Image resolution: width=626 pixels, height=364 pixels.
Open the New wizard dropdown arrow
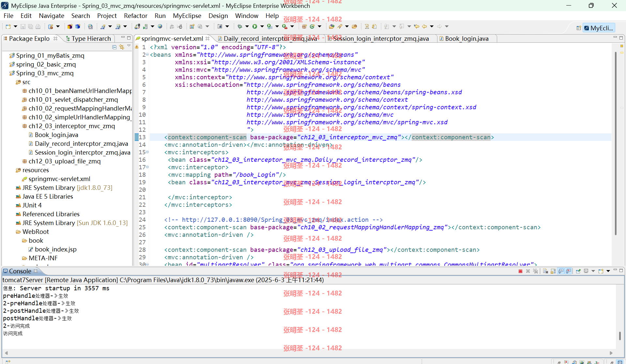click(15, 26)
